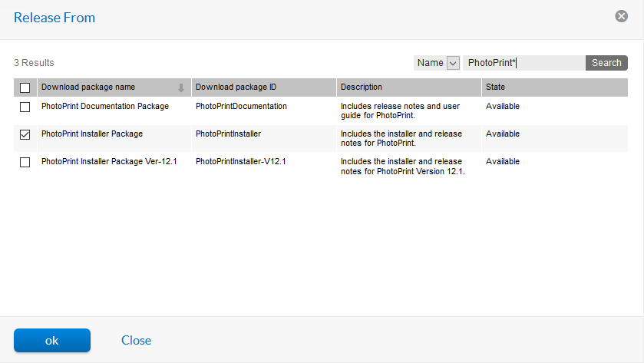Toggle the select-all header checkbox
The height and width of the screenshot is (363, 644).
pyautogui.click(x=25, y=87)
